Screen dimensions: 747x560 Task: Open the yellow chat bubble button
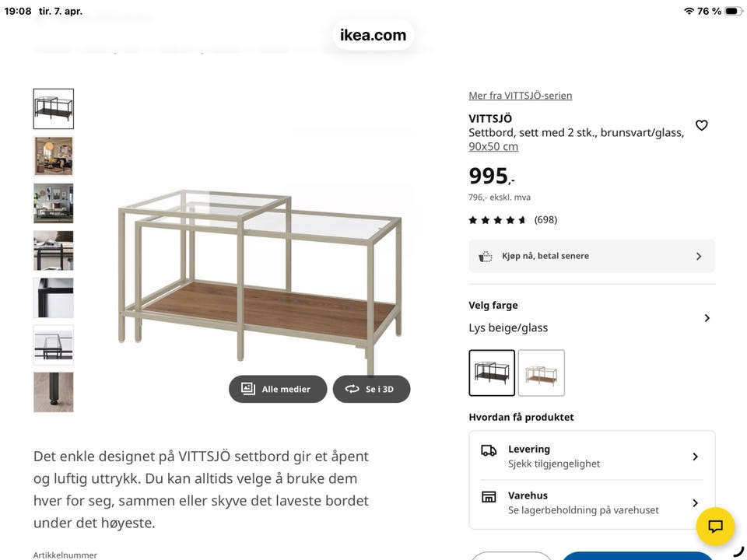pyautogui.click(x=715, y=527)
